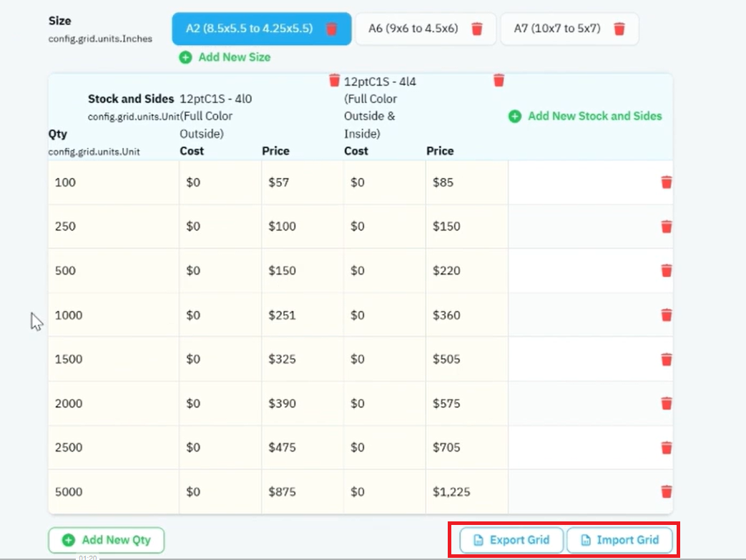Click the Stock and Sides label
This screenshot has height=560, width=746.
pyautogui.click(x=131, y=99)
